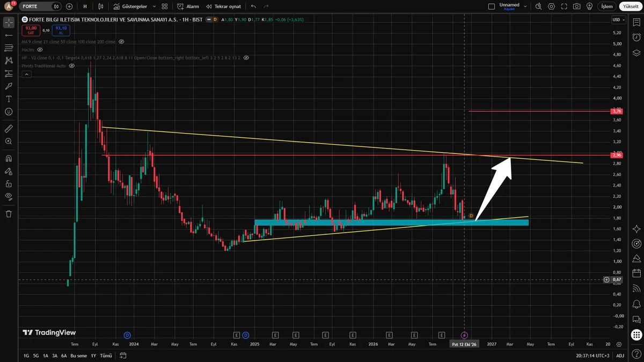Click the Tekrar oynat replay button
Viewport: 644px width, 362px height.
[x=224, y=6]
